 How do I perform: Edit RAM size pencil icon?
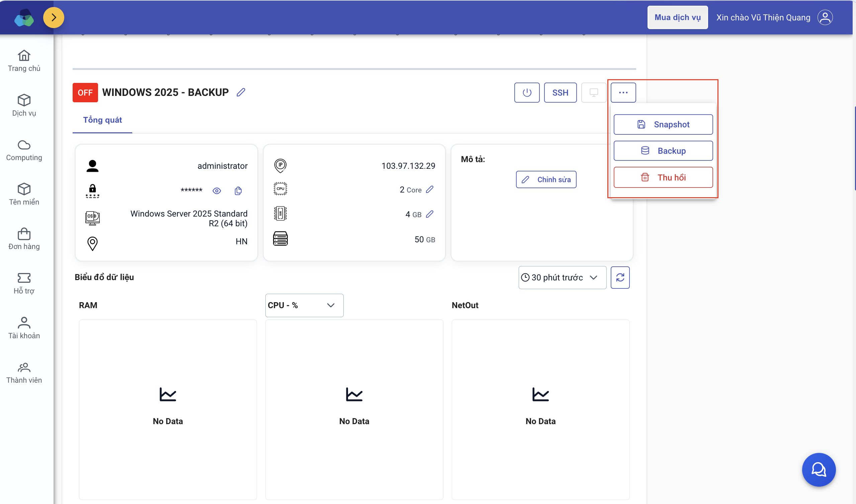point(429,214)
